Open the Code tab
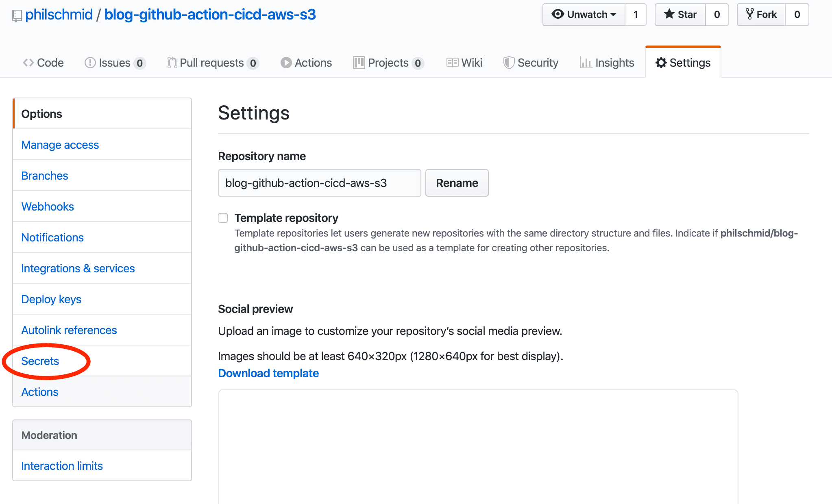The image size is (832, 504). click(43, 63)
